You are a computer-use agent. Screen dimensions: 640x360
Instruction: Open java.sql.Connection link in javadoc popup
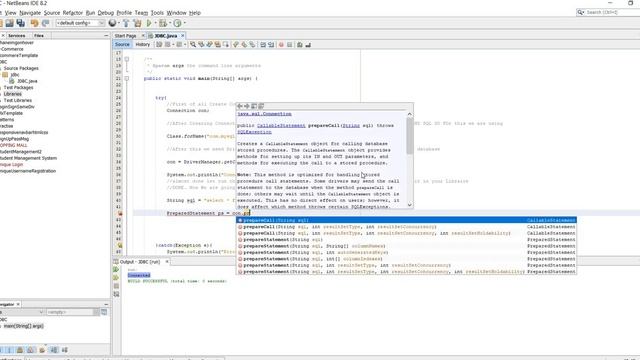tap(264, 114)
